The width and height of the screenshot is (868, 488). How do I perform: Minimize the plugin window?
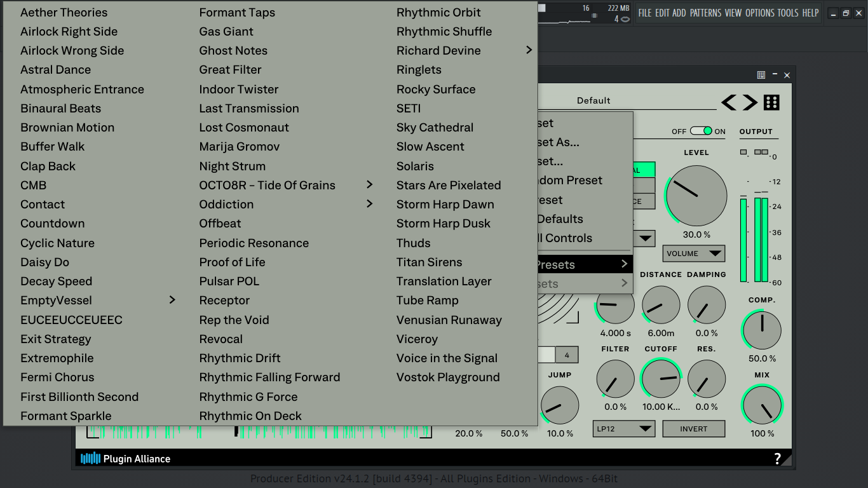point(775,75)
